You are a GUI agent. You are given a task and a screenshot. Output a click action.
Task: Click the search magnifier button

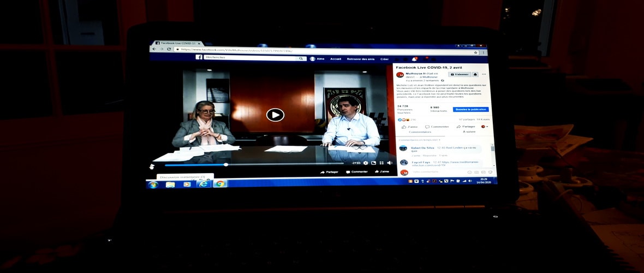[x=301, y=59]
